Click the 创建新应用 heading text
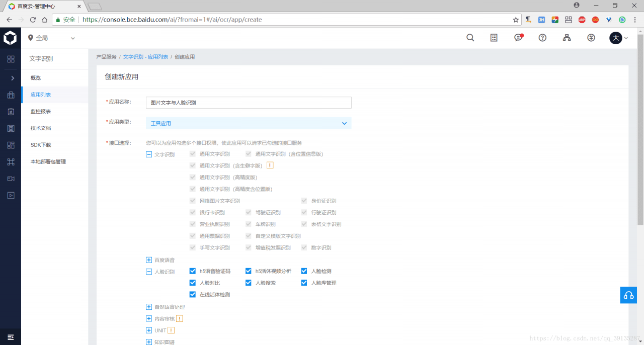The image size is (644, 345). click(121, 77)
